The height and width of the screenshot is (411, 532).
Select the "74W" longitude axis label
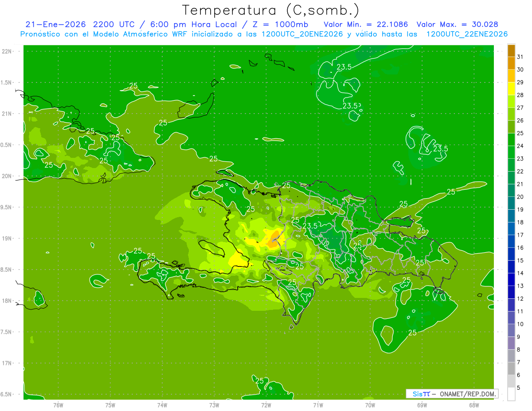click(162, 405)
